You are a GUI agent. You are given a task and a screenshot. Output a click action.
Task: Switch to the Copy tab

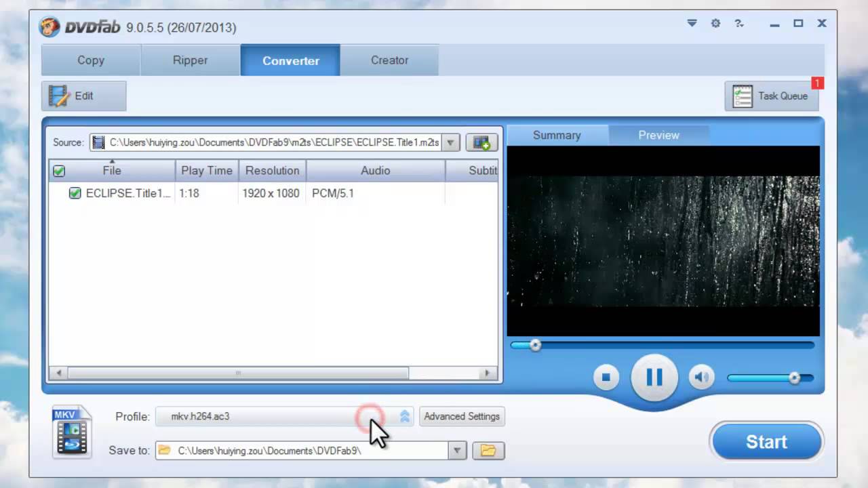pyautogui.click(x=91, y=60)
